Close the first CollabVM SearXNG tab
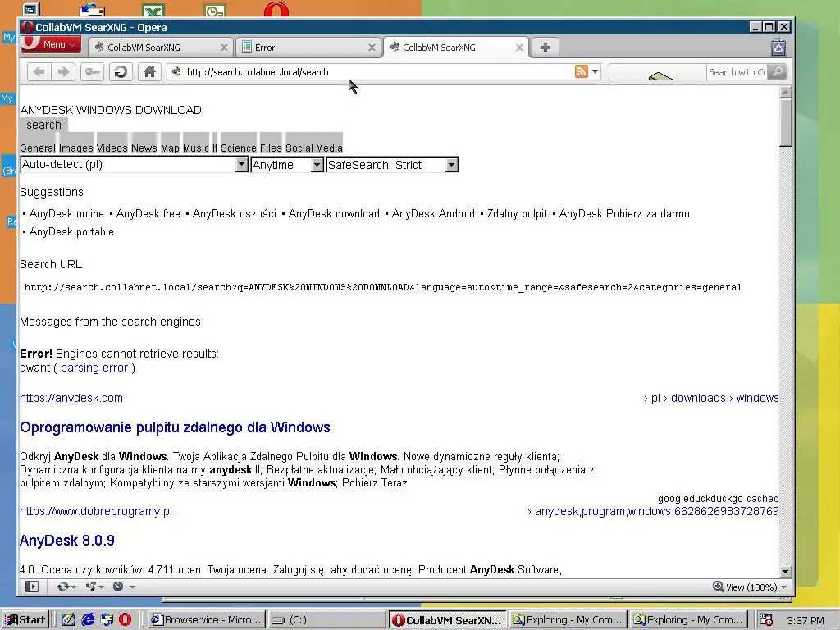Screen dimensions: 840x630 224,48
